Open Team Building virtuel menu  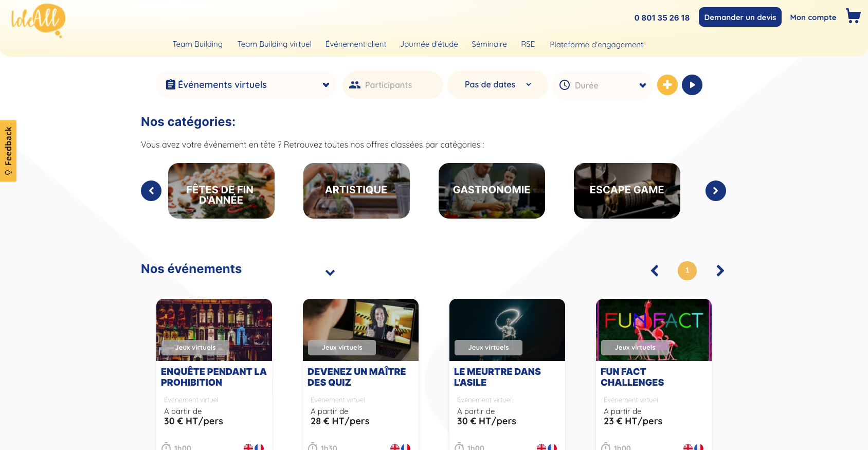coord(274,44)
